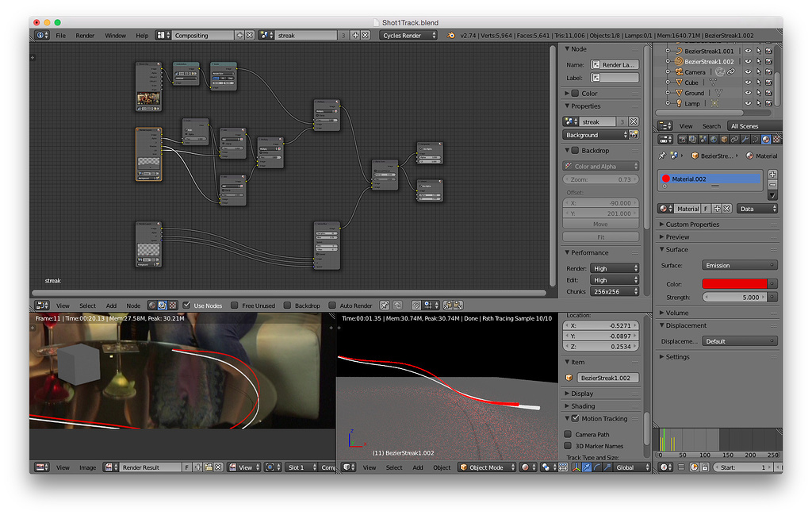The height and width of the screenshot is (515, 812).
Task: Select compositing node tree type icon
Action: click(162, 306)
